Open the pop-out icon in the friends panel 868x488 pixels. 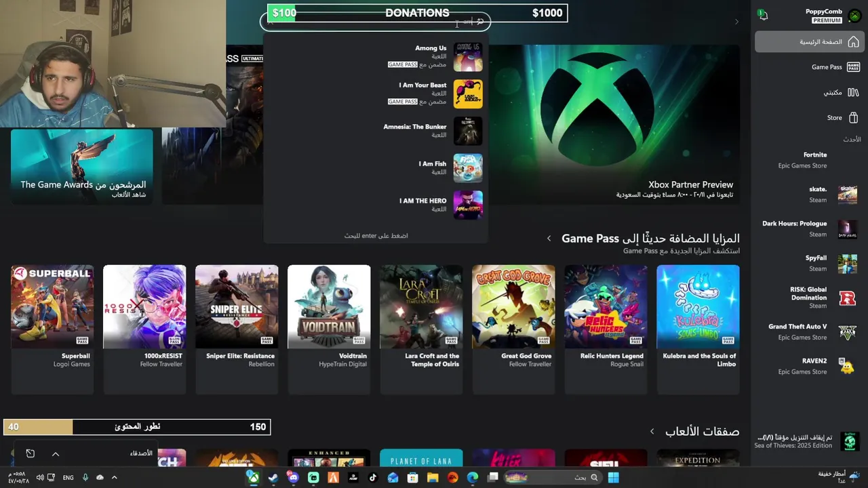pyautogui.click(x=30, y=453)
